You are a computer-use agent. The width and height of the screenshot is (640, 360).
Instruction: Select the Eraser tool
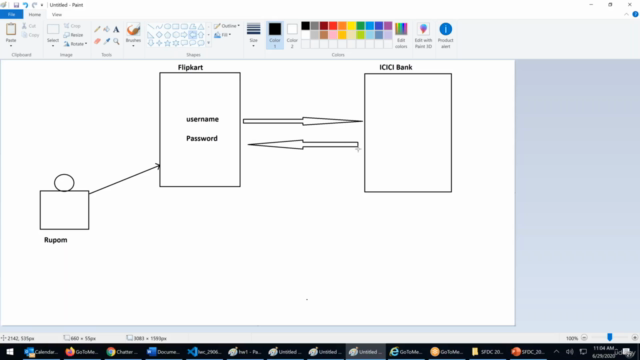(x=97, y=41)
